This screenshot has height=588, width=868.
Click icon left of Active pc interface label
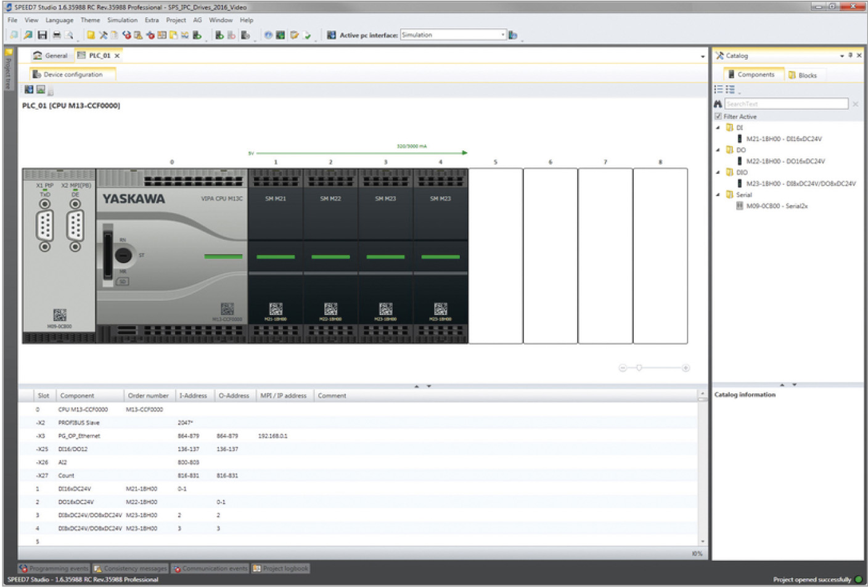[x=331, y=35]
